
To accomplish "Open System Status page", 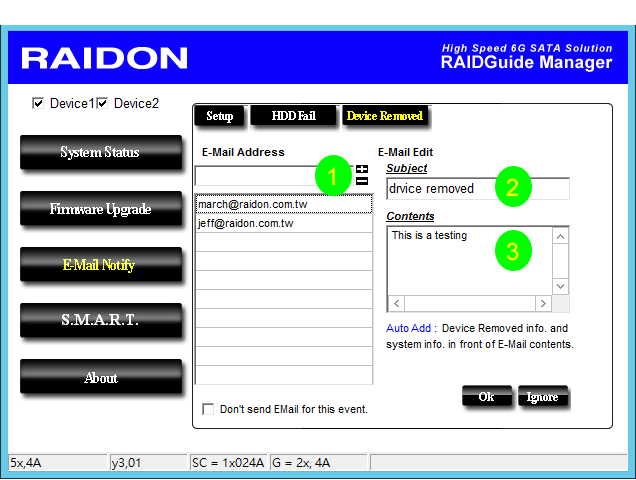I will 101,152.
